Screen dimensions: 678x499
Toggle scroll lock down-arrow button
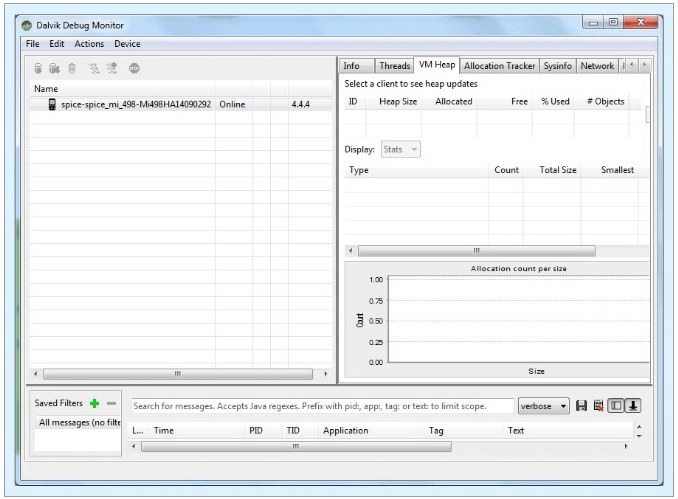tap(633, 406)
